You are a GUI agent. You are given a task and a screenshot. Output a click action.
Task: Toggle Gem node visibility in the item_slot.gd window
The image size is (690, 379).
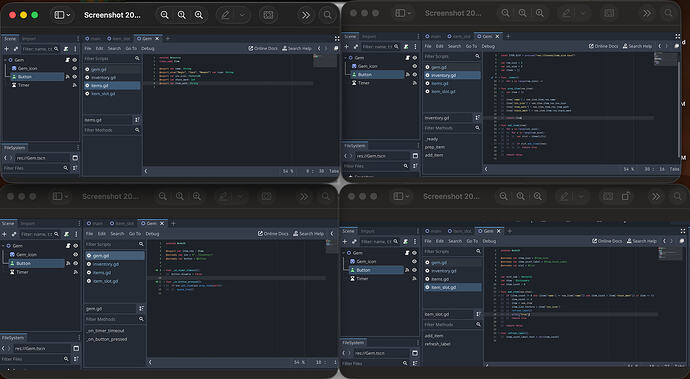[x=414, y=253]
